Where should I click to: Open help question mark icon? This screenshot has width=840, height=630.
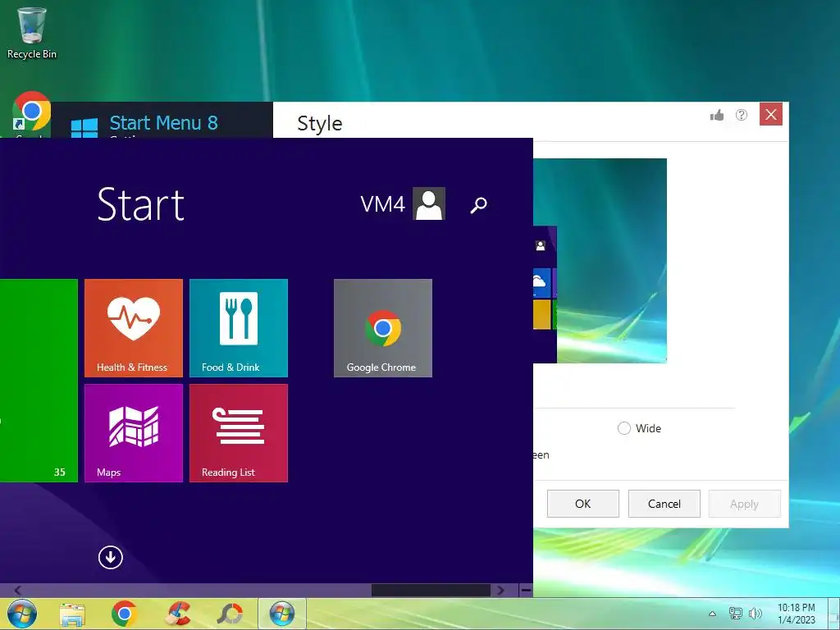pyautogui.click(x=742, y=115)
